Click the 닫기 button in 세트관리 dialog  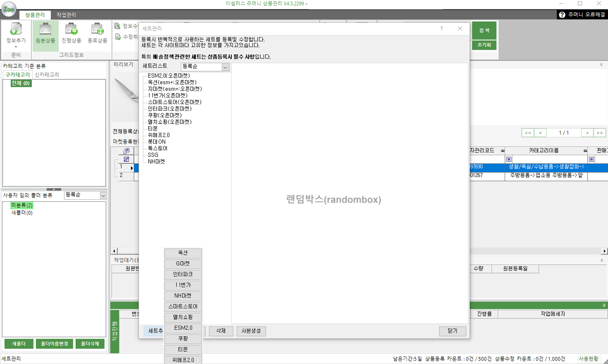pos(452,331)
